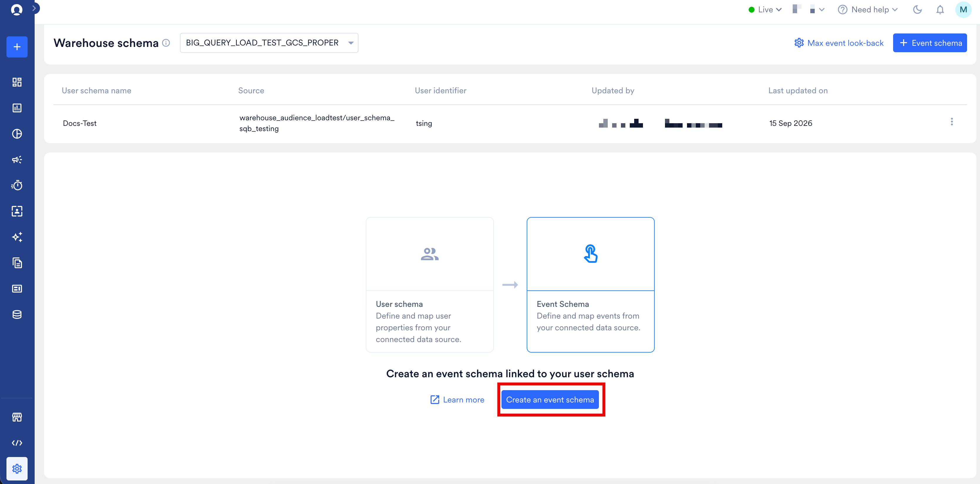Image resolution: width=980 pixels, height=484 pixels.
Task: Click the 15 Sep 2026 date cell
Action: [791, 123]
